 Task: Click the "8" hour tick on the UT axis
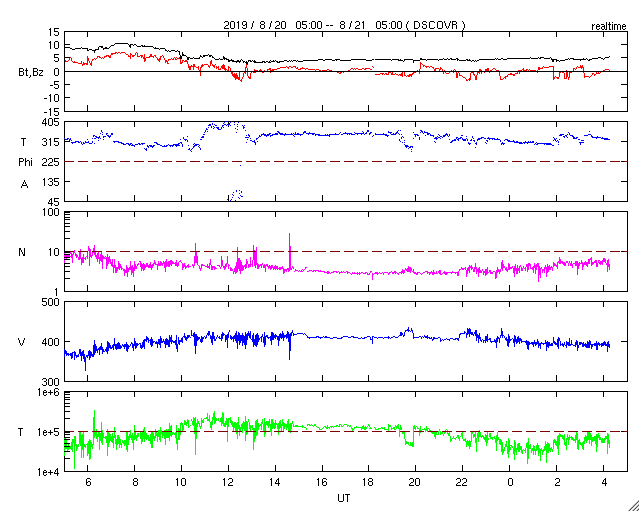click(135, 482)
